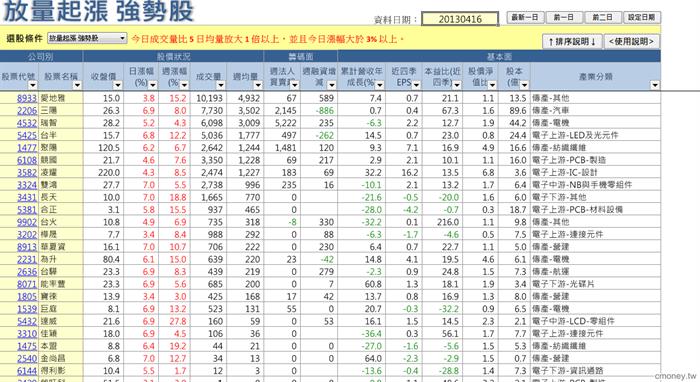Open the 排序說明 sorting help button
The image size is (700, 382).
pos(572,42)
